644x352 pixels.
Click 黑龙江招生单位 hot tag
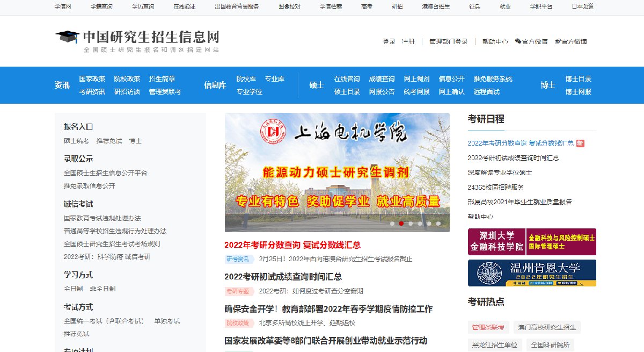point(495,344)
